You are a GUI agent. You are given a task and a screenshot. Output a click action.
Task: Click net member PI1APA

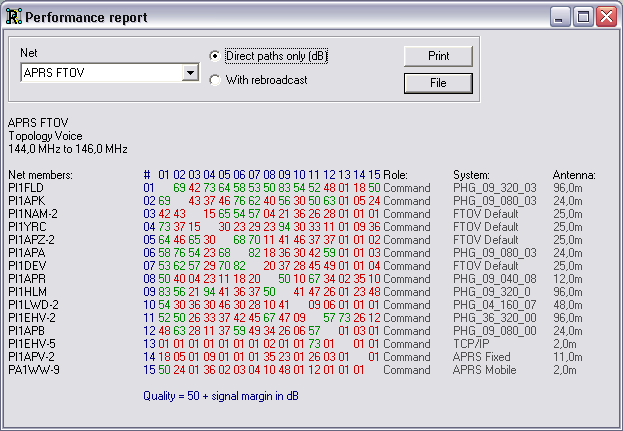27,253
